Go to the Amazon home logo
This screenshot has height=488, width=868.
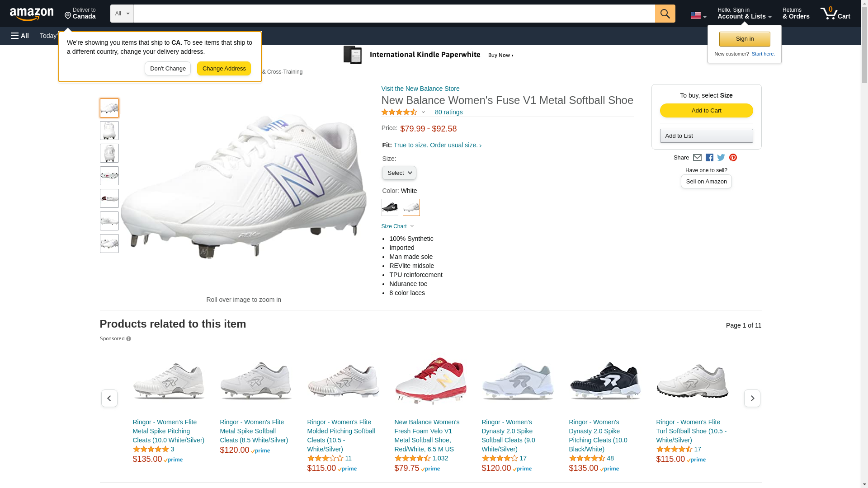[x=32, y=14]
